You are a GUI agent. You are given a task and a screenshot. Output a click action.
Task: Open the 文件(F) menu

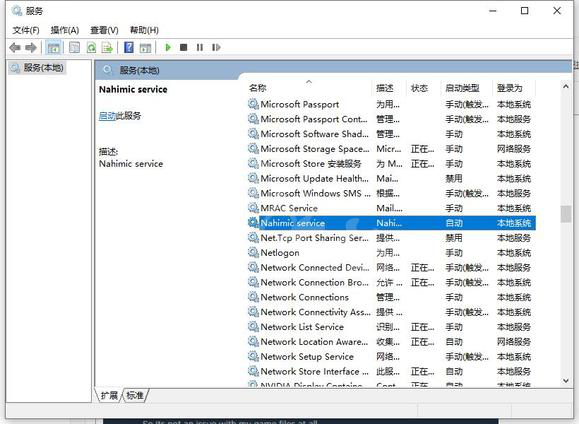(26, 30)
